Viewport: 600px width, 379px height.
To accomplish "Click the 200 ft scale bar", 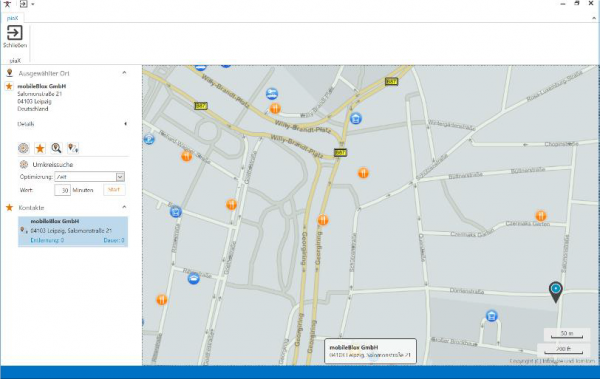I will (x=563, y=350).
